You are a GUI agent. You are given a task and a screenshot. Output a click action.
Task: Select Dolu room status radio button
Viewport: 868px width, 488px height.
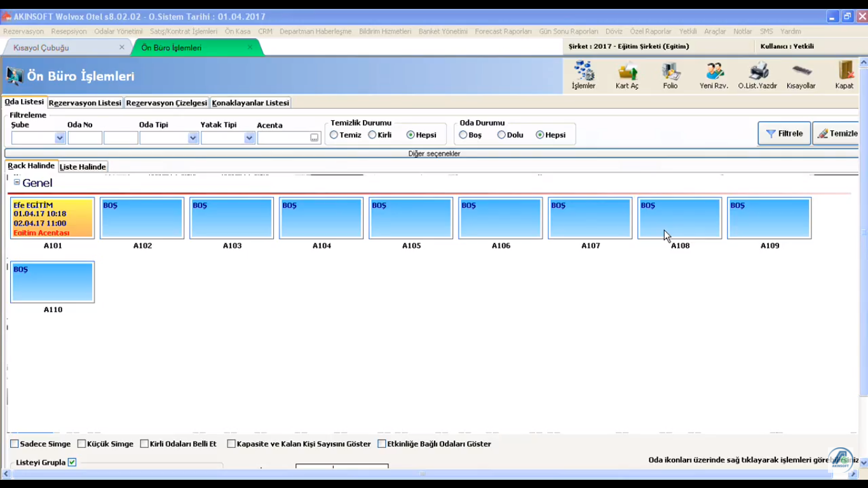click(501, 135)
